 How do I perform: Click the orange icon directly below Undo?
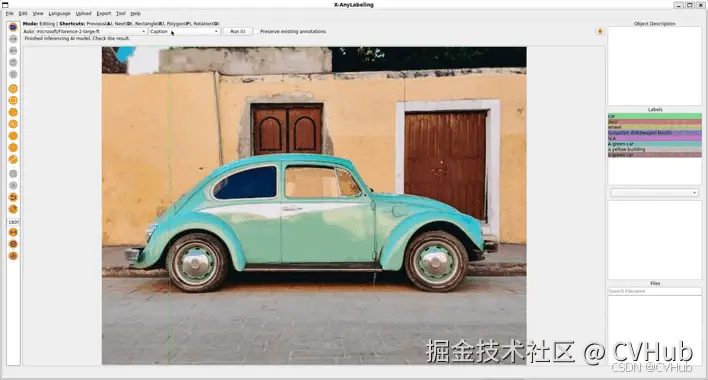click(13, 209)
